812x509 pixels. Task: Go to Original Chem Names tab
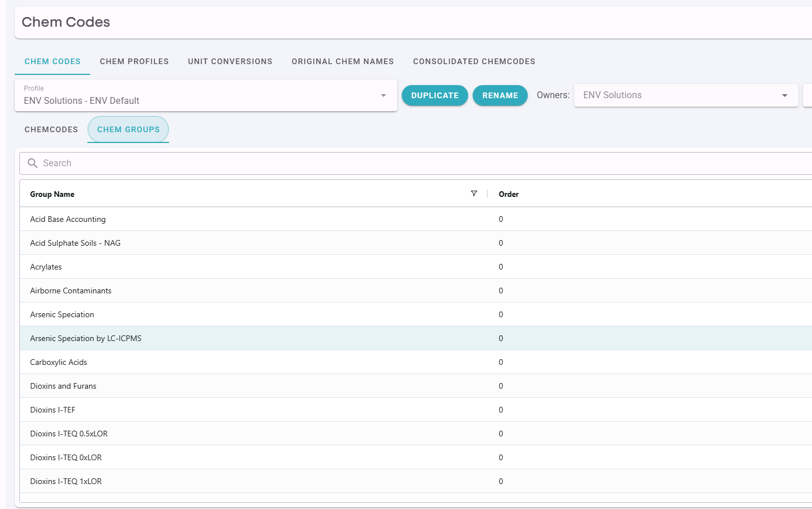point(342,61)
